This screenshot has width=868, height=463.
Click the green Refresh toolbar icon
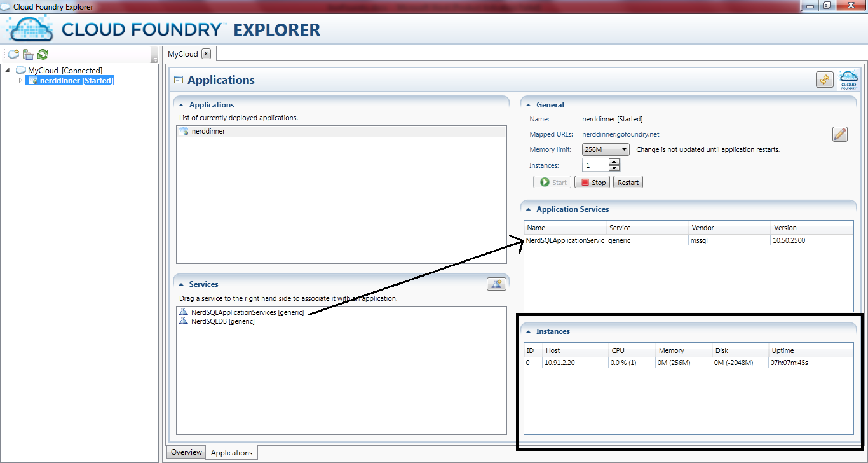(x=43, y=55)
